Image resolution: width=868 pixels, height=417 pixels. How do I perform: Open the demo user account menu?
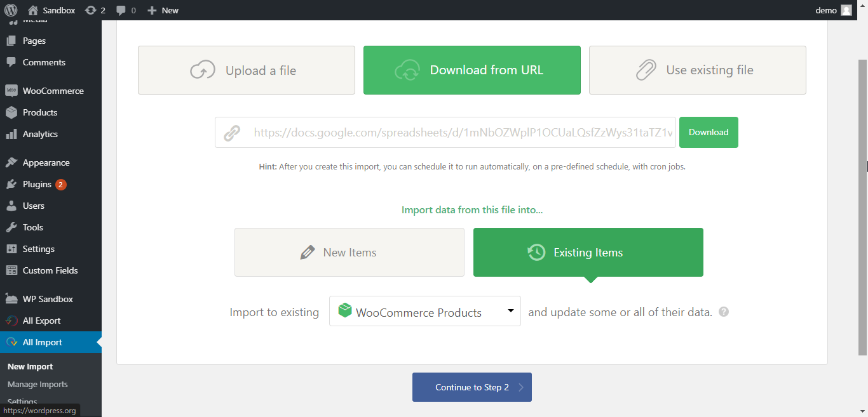coord(833,10)
